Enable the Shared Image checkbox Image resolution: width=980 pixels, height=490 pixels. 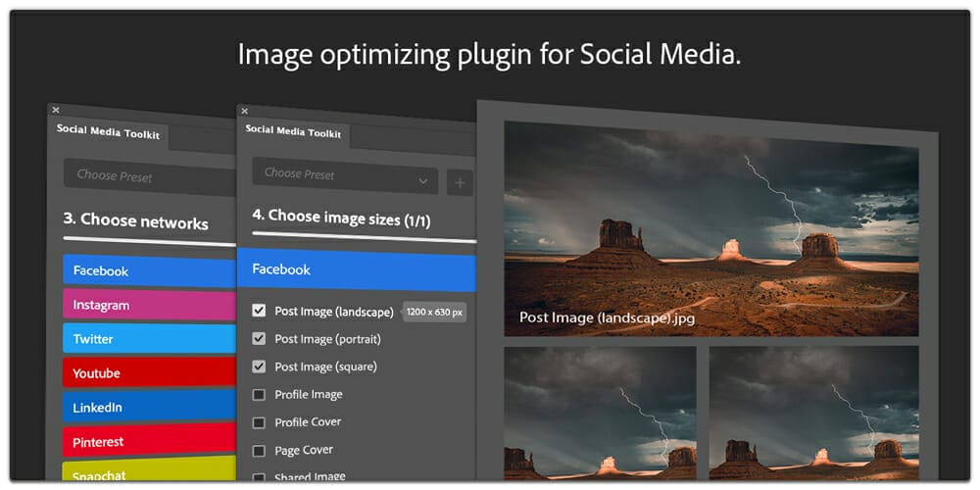(259, 477)
